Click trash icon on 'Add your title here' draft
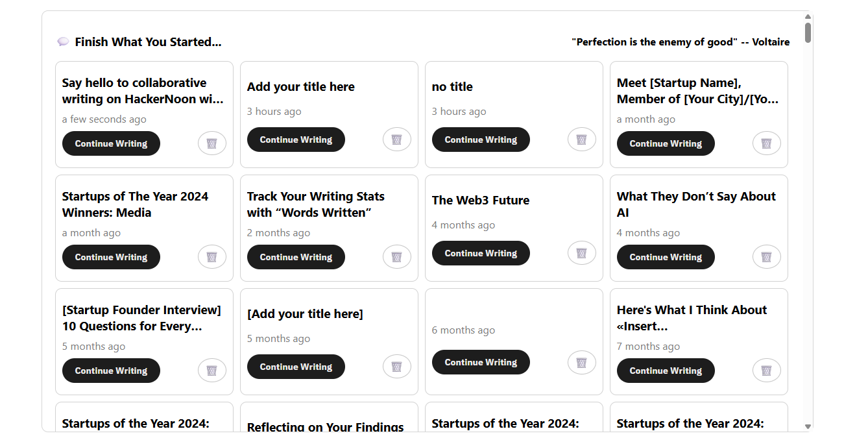Screen dimensions: 868x440 click(397, 140)
